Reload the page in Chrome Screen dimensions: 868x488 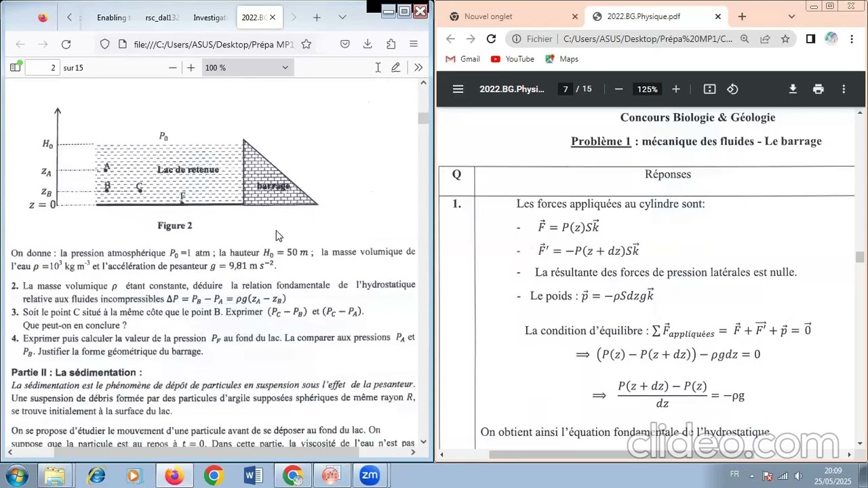click(492, 39)
